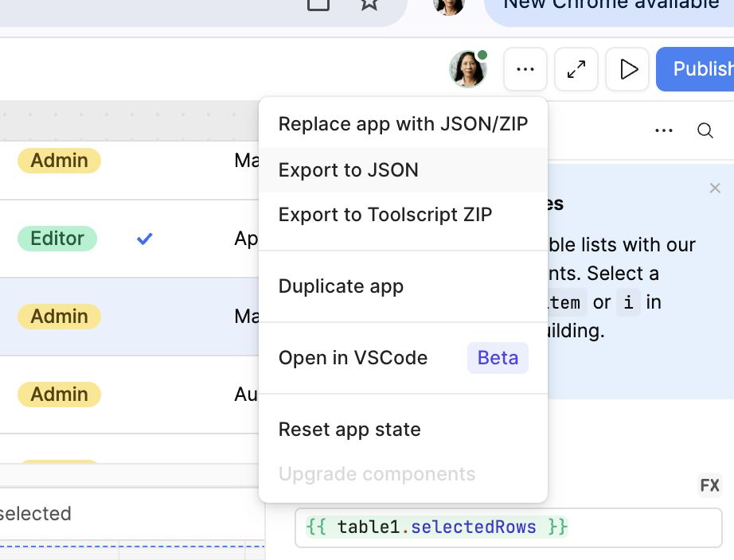Click the app options ellipsis button
The height and width of the screenshot is (560, 734).
click(525, 69)
